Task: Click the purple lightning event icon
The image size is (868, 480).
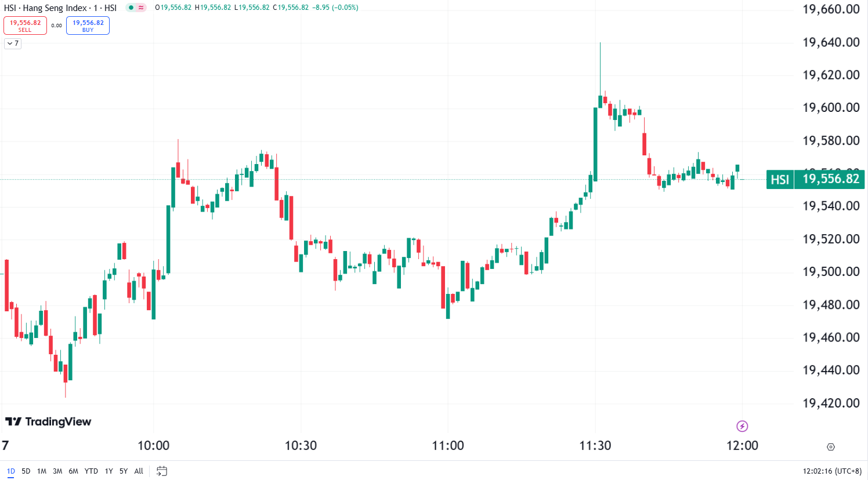Action: pyautogui.click(x=742, y=427)
